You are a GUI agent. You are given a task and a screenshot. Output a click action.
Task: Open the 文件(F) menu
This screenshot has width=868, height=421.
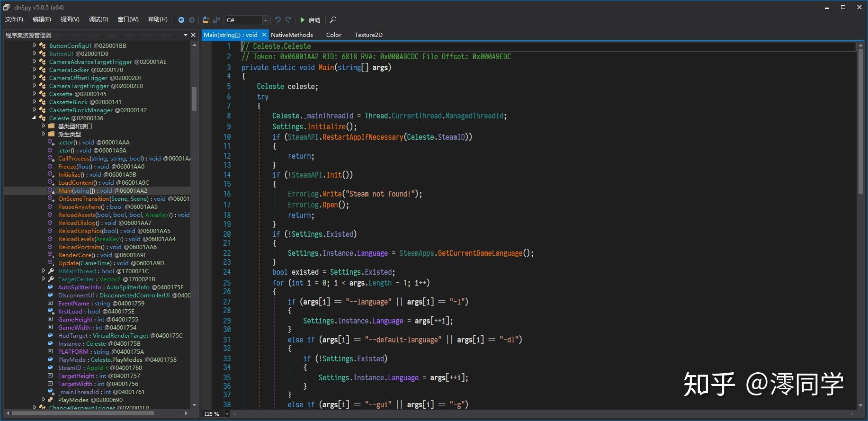tap(14, 19)
